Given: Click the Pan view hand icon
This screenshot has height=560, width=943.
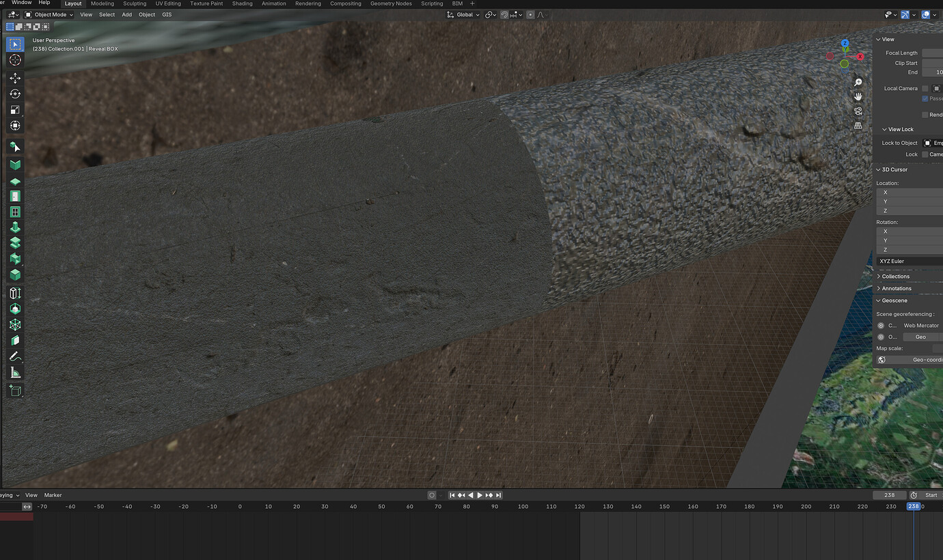Looking at the screenshot, I should pos(858,96).
